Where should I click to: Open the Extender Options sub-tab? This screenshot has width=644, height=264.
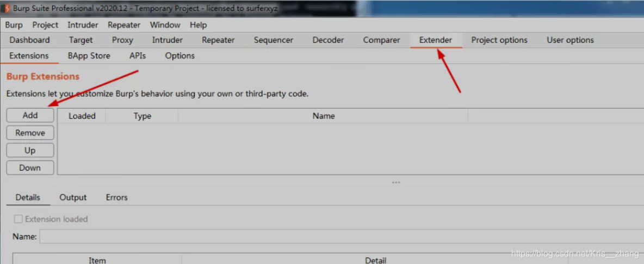pyautogui.click(x=180, y=56)
